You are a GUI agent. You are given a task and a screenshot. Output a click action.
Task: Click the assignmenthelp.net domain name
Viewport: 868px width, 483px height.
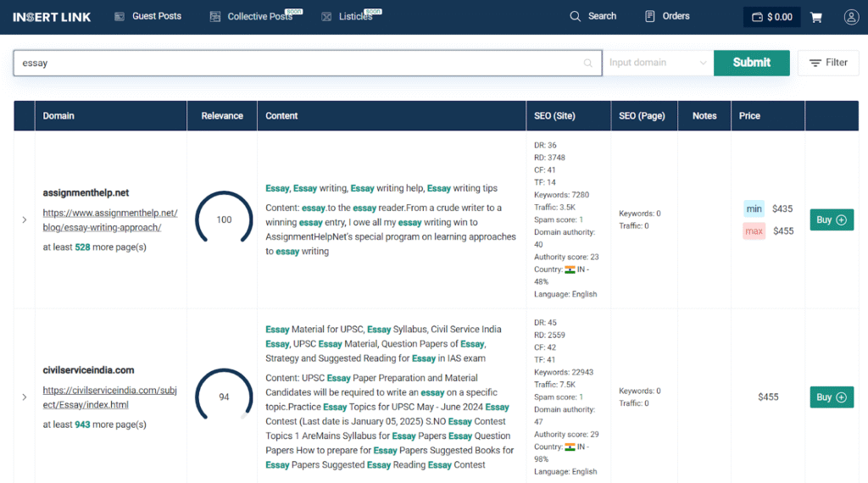click(86, 192)
